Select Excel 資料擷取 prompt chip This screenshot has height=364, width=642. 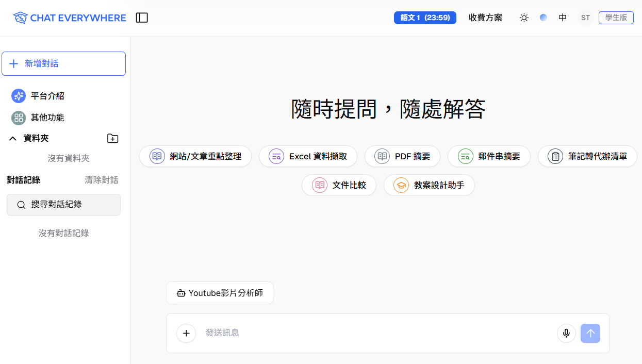(308, 156)
